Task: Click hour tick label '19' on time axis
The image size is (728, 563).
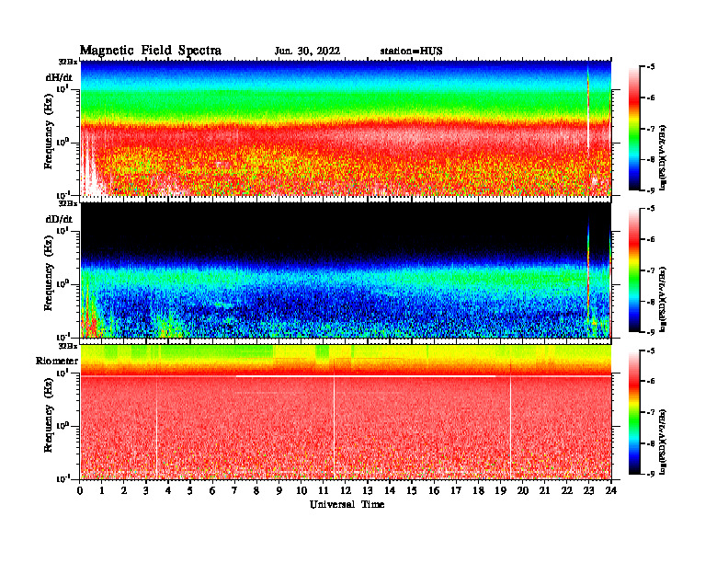Action: click(x=500, y=490)
